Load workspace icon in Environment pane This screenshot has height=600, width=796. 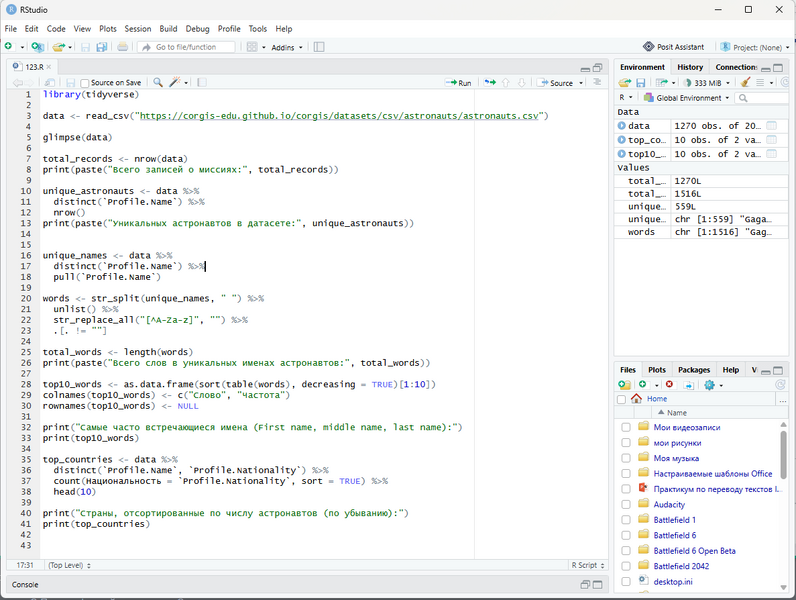click(x=624, y=82)
